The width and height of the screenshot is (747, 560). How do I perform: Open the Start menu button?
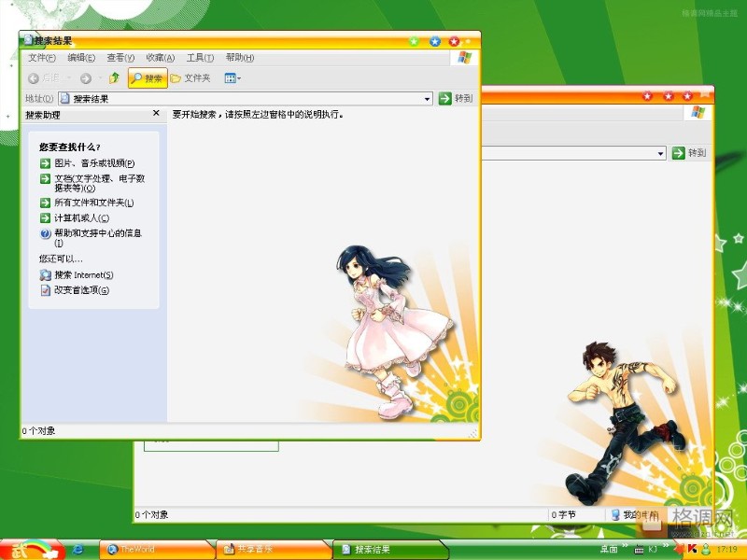(x=33, y=550)
